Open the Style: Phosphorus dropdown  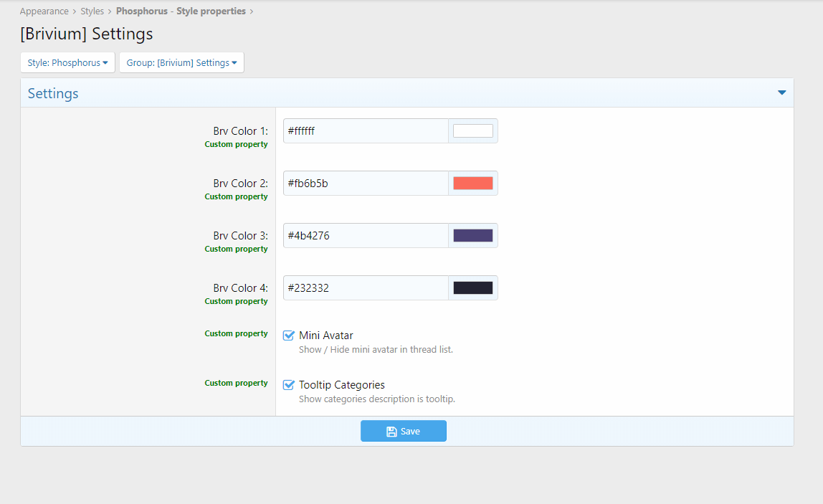[x=67, y=62]
